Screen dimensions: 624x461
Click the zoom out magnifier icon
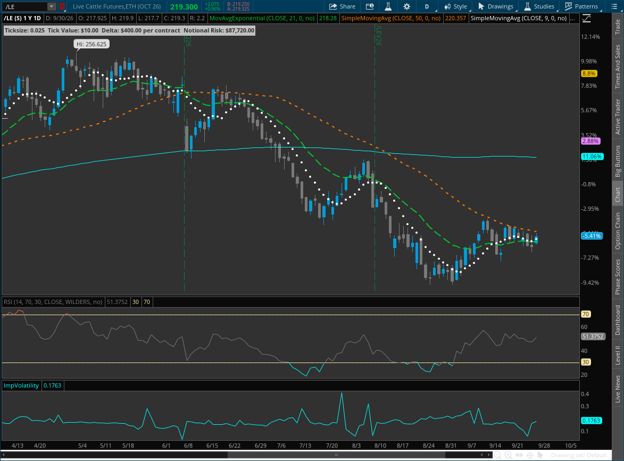tap(497, 455)
